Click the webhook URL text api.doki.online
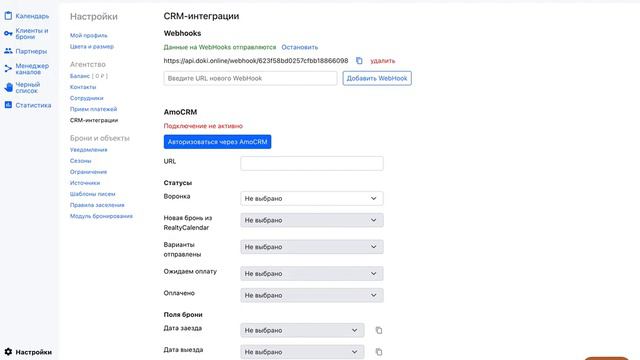This screenshot has width=640, height=360. click(x=256, y=60)
